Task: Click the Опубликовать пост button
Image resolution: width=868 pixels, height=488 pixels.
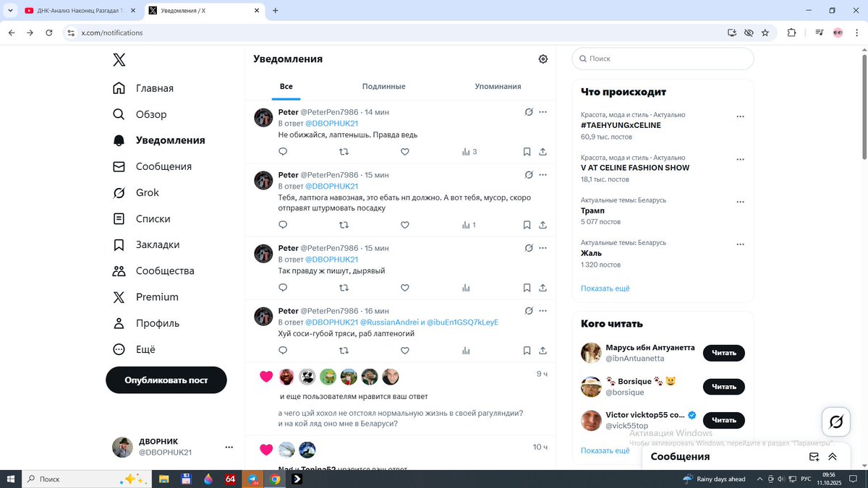Action: click(x=166, y=380)
